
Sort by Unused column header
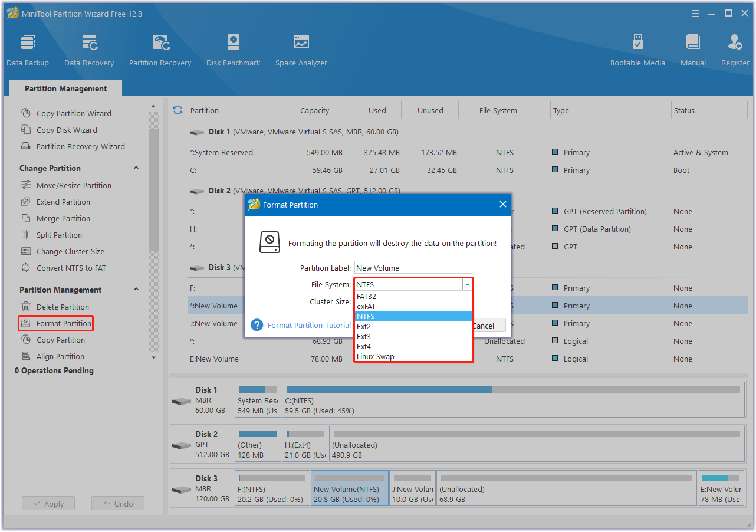430,110
